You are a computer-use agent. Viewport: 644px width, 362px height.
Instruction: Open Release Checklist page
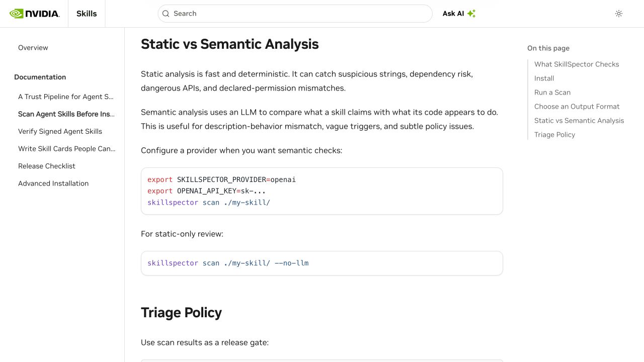47,166
